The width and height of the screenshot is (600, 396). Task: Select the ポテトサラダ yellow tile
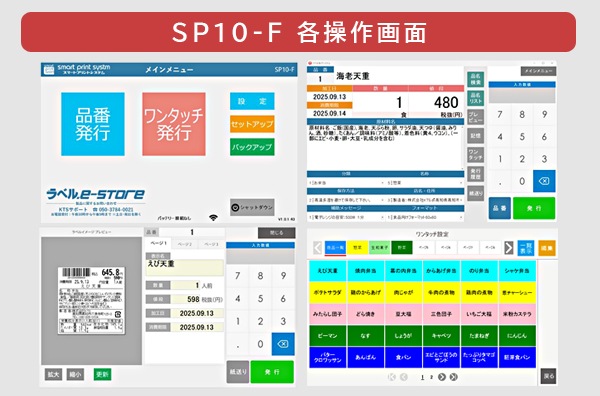point(328,292)
